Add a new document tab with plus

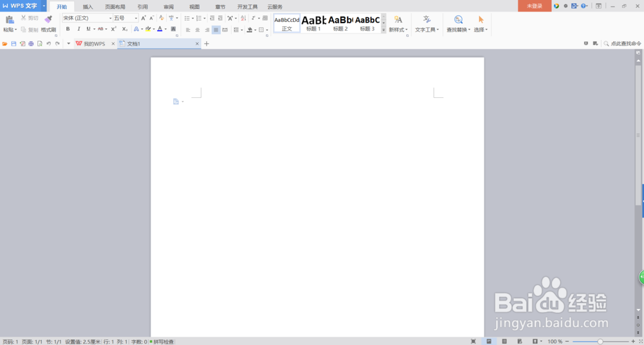[207, 44]
